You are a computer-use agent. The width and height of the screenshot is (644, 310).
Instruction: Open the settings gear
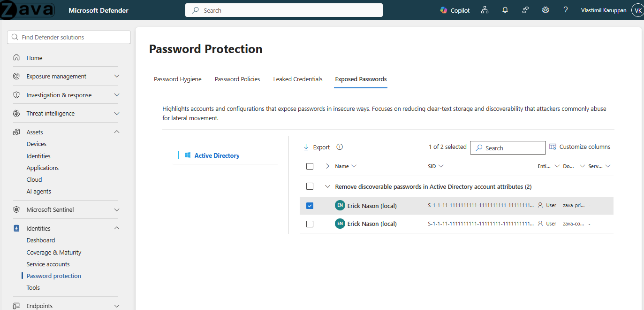tap(546, 10)
